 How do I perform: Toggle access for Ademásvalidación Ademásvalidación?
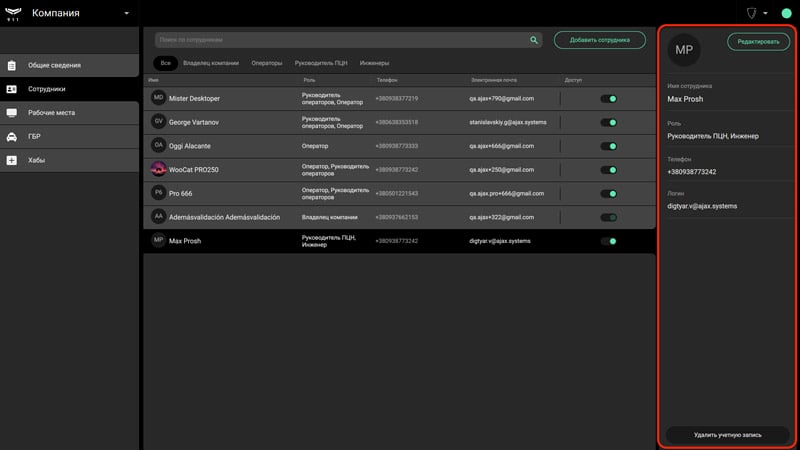pos(609,217)
